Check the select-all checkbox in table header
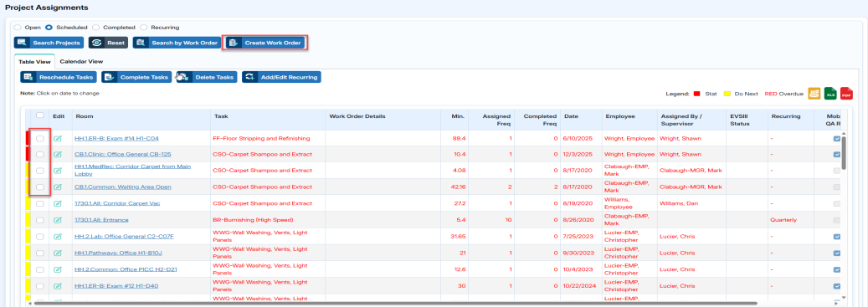 (x=40, y=115)
